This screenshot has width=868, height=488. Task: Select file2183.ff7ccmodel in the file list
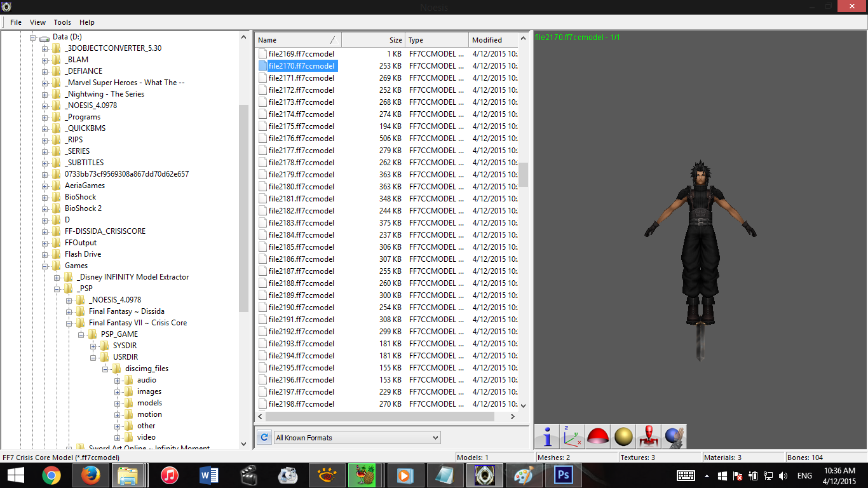coord(301,222)
